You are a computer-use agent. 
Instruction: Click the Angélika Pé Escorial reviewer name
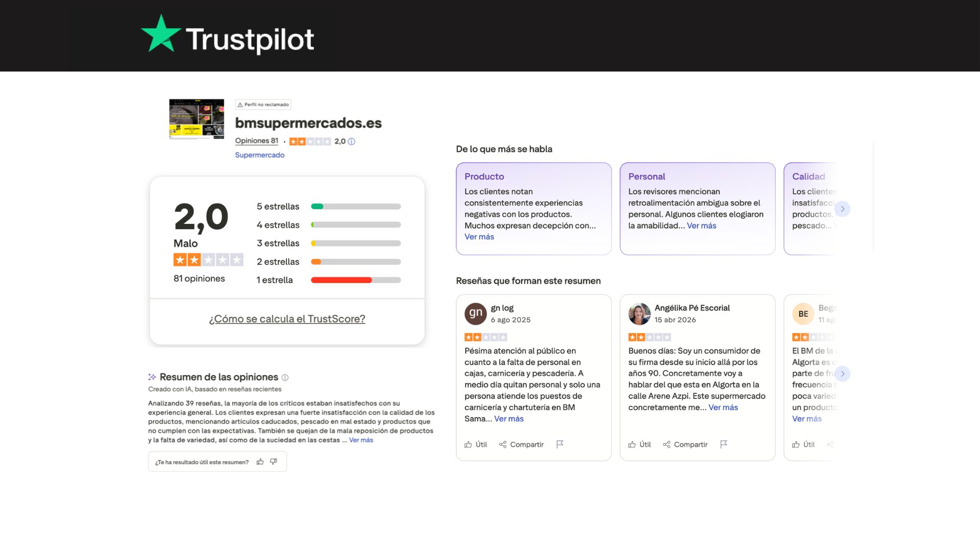coord(692,308)
